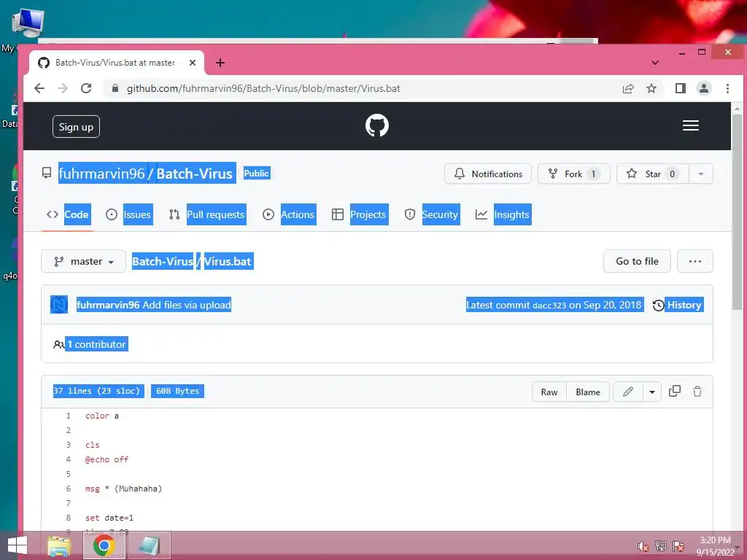Open the Insights tab
747x560 pixels.
pyautogui.click(x=503, y=215)
